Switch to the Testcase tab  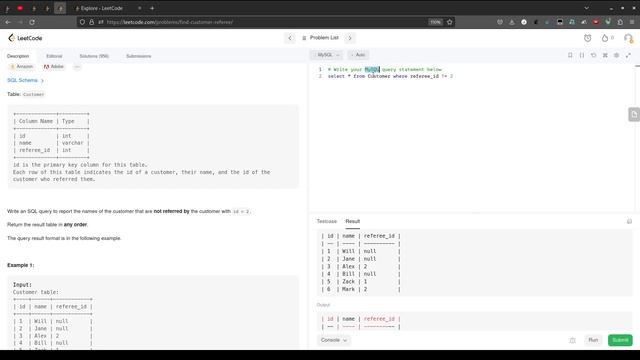coord(327,221)
